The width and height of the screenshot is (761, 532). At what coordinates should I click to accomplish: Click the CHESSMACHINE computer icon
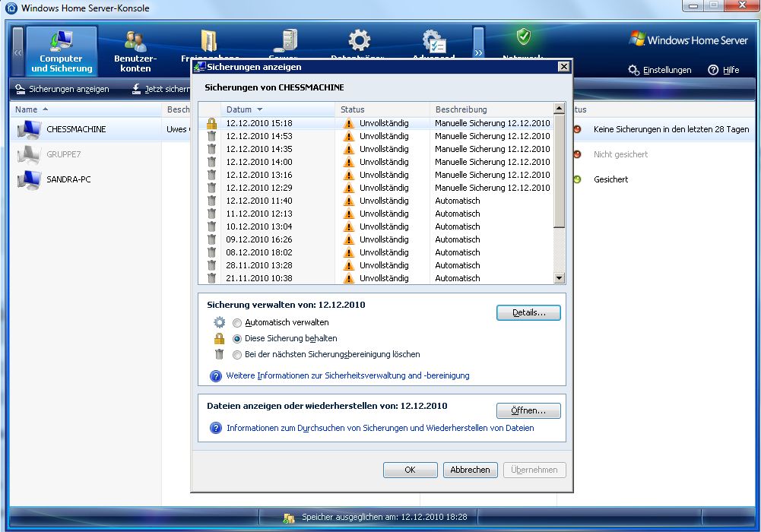(x=29, y=129)
